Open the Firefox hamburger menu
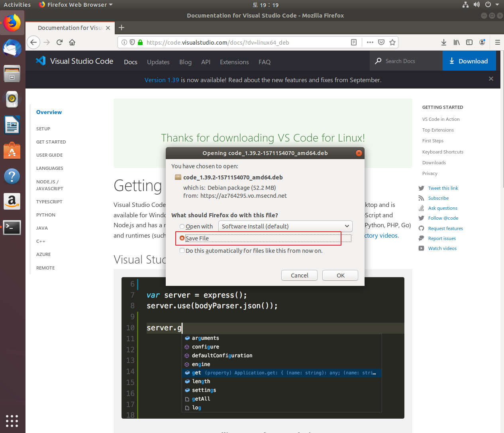Image resolution: width=504 pixels, height=433 pixels. click(x=498, y=42)
